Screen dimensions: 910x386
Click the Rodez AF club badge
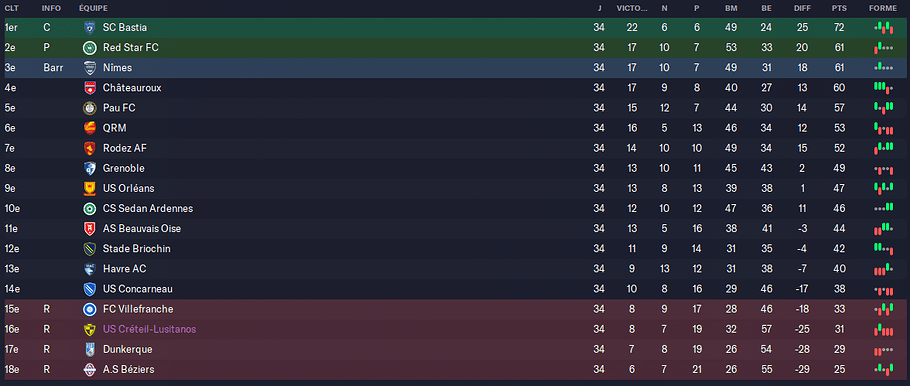89,149
